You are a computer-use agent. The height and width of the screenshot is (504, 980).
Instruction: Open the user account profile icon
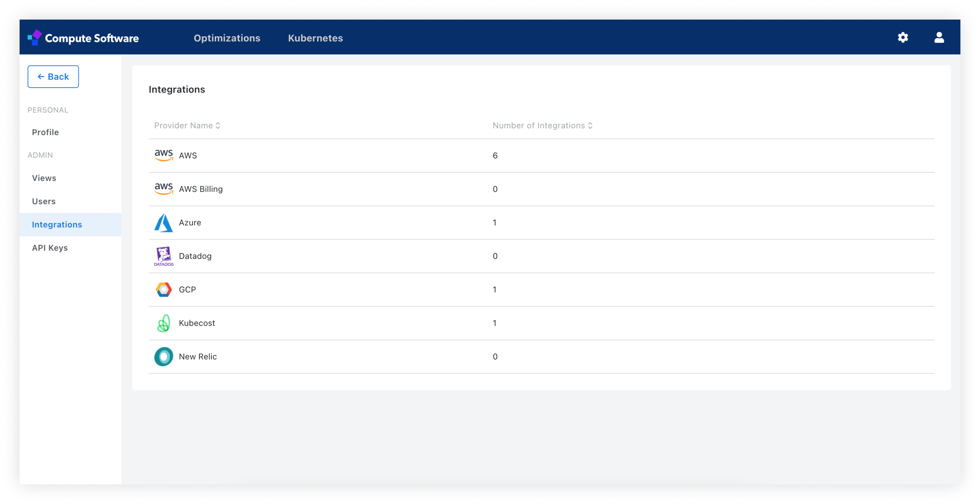pos(939,37)
